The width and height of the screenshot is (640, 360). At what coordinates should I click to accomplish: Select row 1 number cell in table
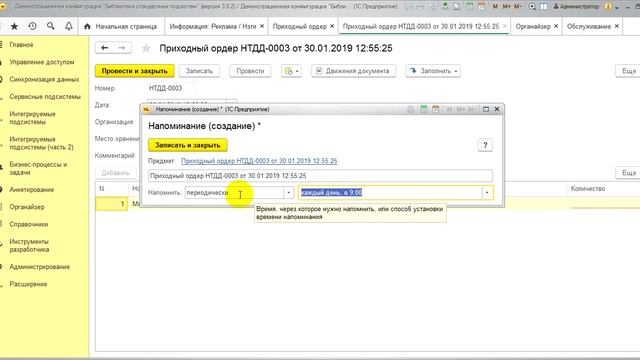click(x=111, y=204)
